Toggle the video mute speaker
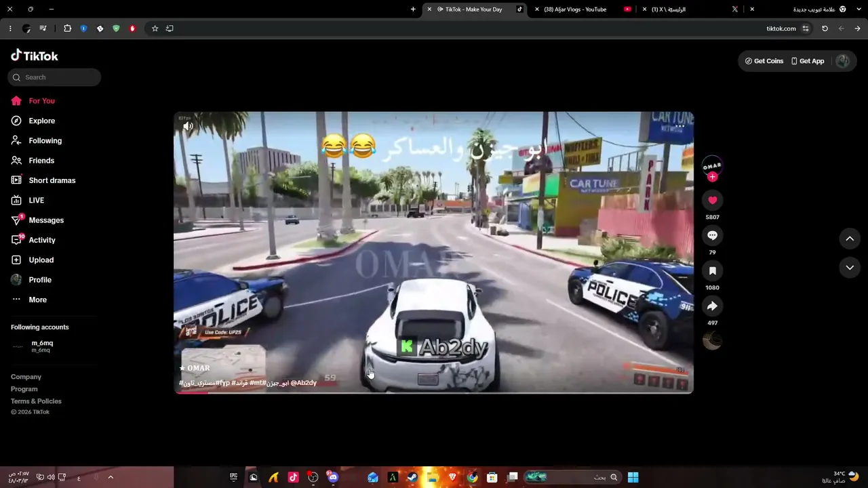 click(188, 126)
